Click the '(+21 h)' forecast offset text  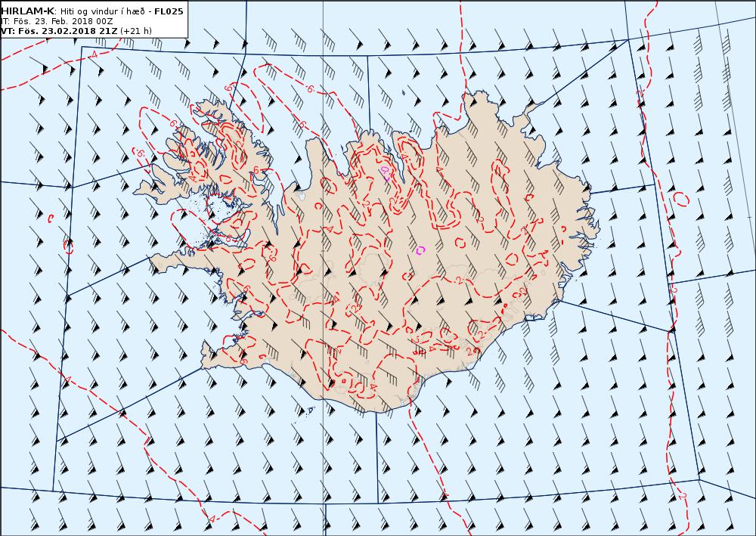136,31
